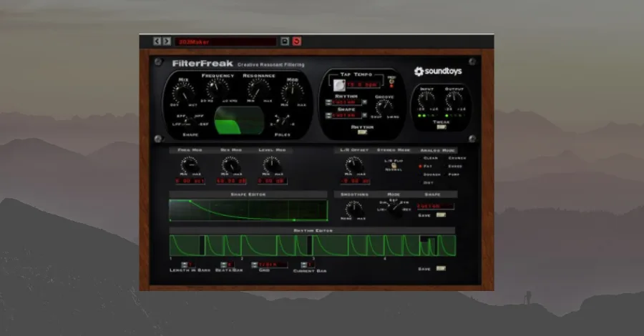Click the Freq Mod value readout
Image resolution: width=644 pixels, height=336 pixels.
(x=190, y=181)
